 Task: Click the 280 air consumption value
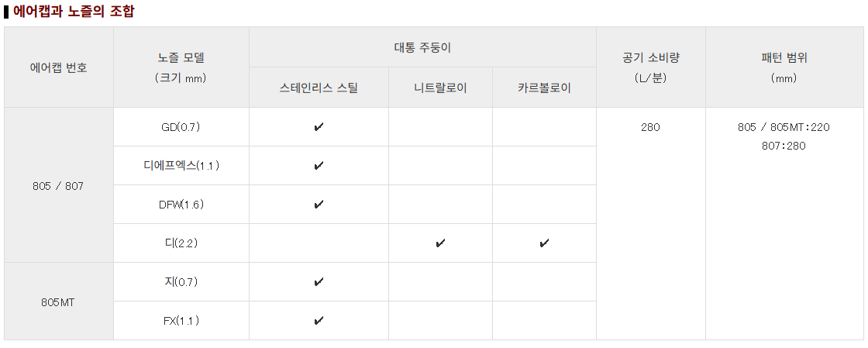tap(650, 127)
